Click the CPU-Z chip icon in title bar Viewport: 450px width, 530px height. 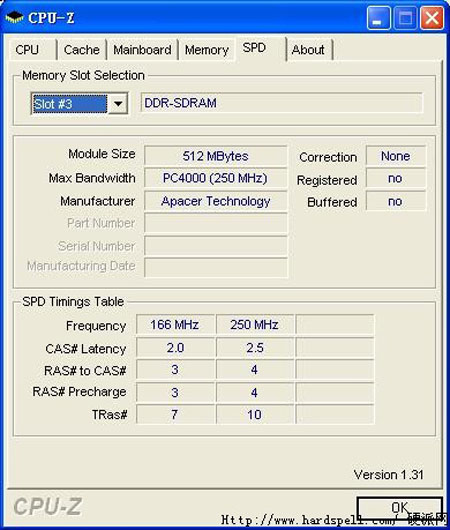15,17
